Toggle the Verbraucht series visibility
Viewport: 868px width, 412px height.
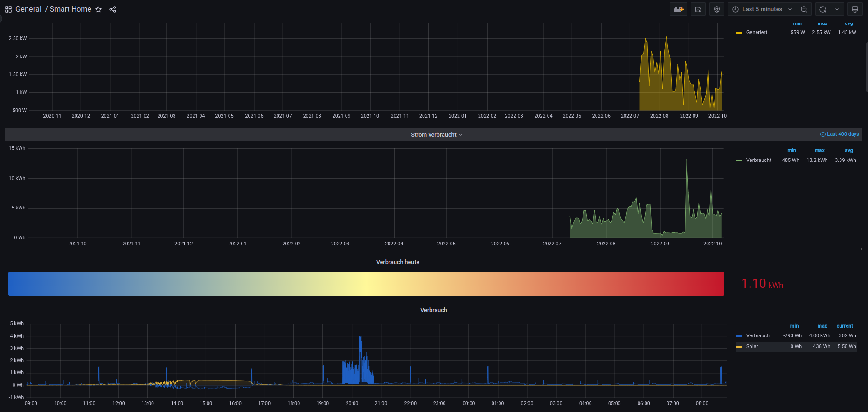[x=758, y=161]
